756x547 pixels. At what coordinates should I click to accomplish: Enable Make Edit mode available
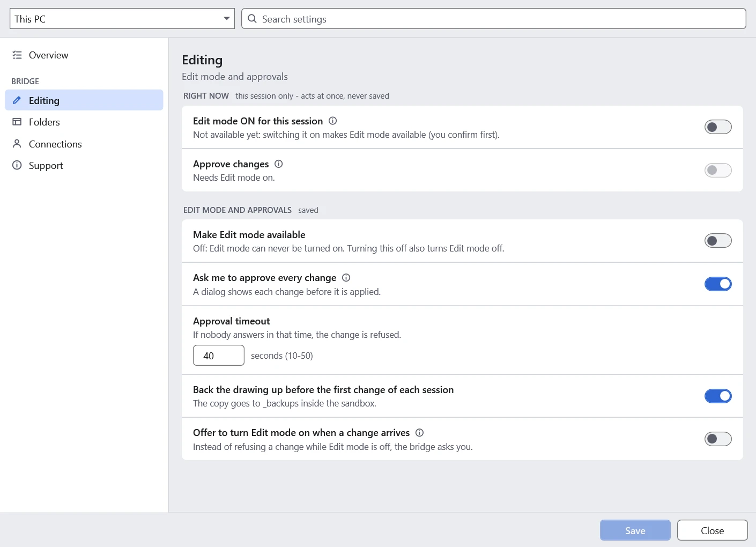click(718, 241)
